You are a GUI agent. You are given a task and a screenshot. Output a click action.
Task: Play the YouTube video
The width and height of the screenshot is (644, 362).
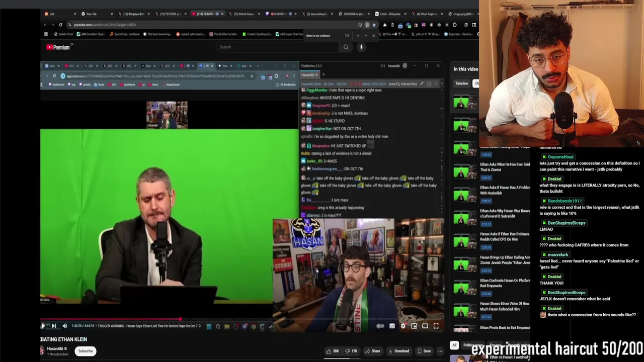(43, 326)
